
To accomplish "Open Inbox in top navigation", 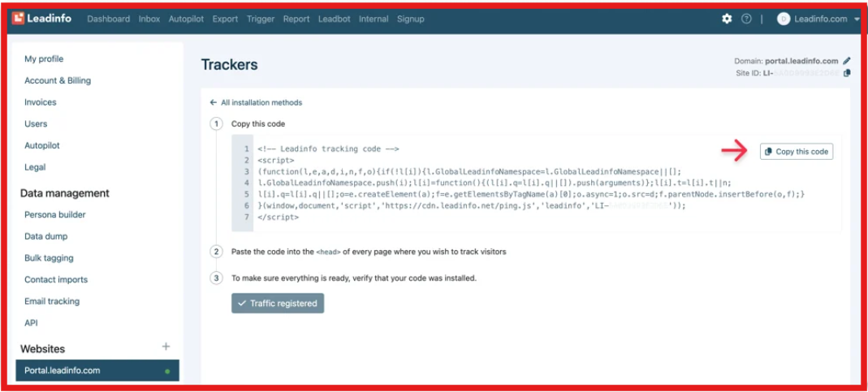I will [149, 19].
